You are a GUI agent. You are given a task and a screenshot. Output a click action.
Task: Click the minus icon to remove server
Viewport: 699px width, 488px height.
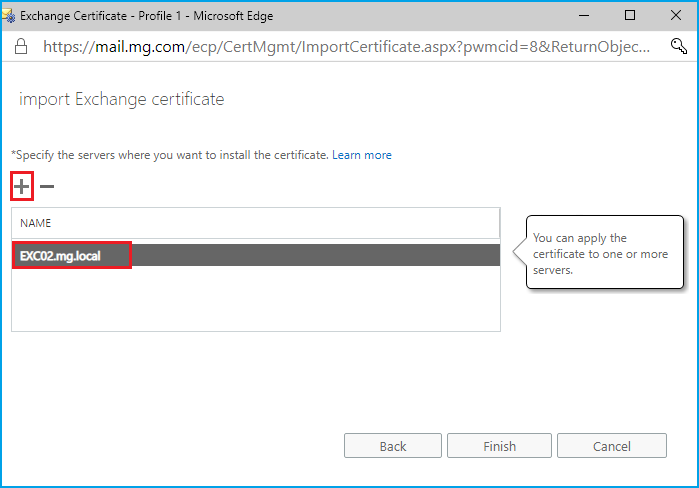(x=47, y=187)
